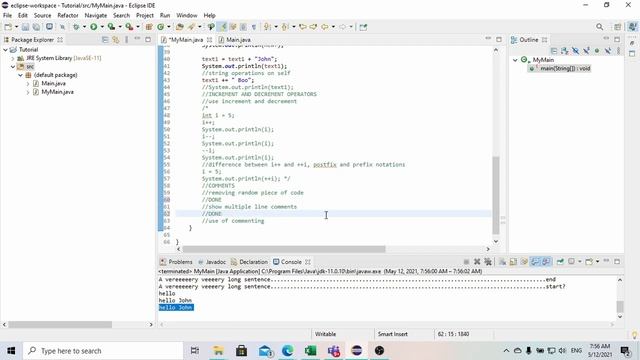This screenshot has width=640, height=360.
Task: Expand the Main.java tree node
Action: 28,83
